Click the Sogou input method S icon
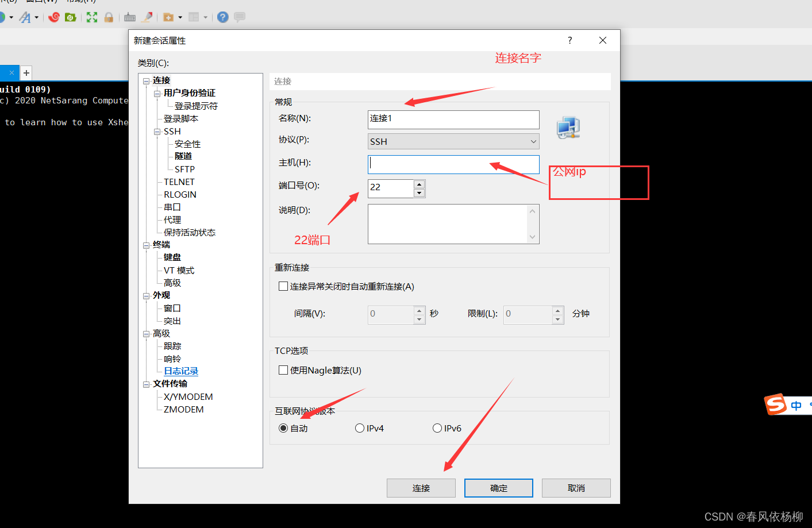 pyautogui.click(x=775, y=404)
